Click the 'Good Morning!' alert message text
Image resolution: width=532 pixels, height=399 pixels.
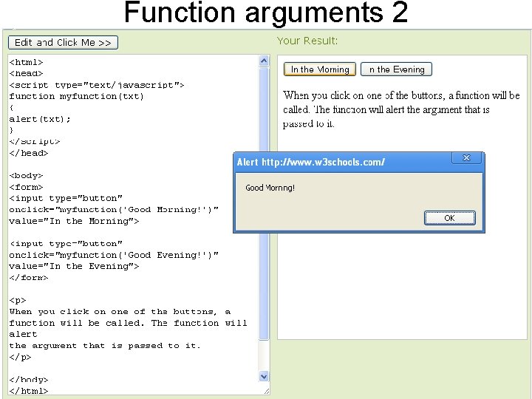click(x=270, y=188)
